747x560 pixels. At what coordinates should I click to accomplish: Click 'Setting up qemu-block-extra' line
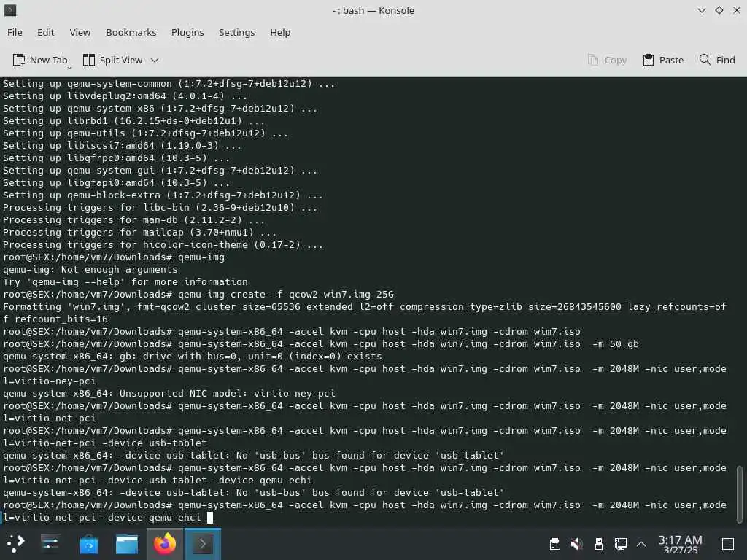163,195
